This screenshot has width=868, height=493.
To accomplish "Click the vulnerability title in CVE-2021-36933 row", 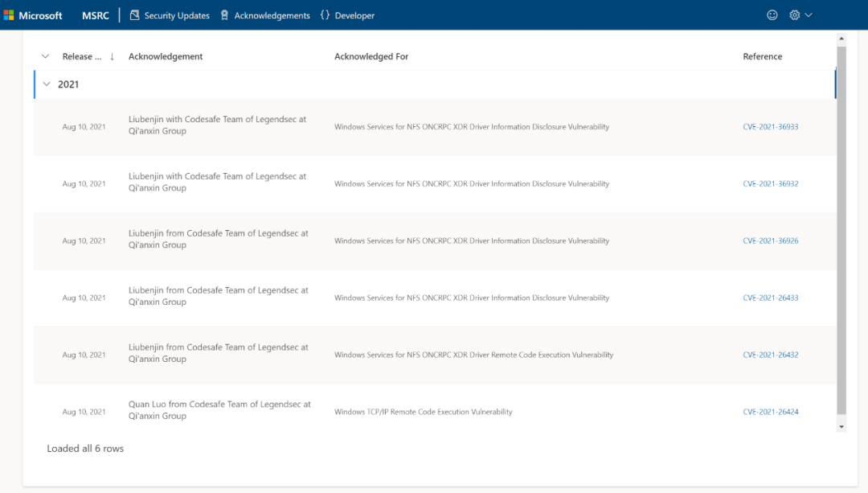I will 472,127.
